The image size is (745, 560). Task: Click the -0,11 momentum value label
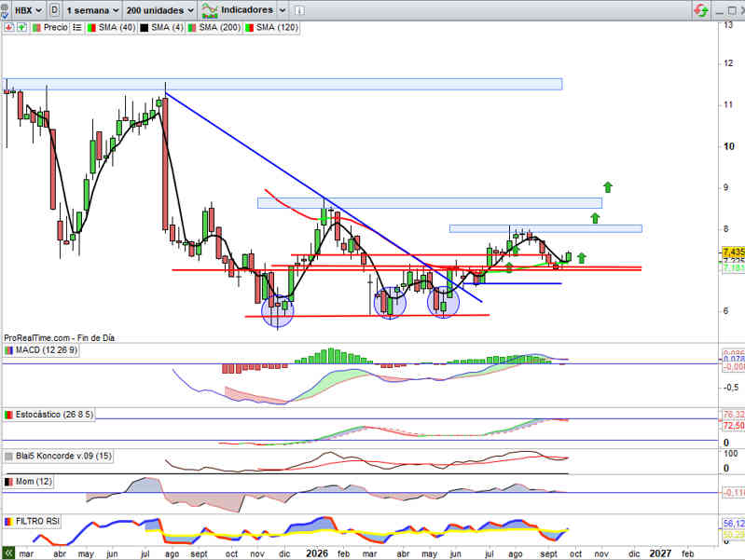pos(734,493)
